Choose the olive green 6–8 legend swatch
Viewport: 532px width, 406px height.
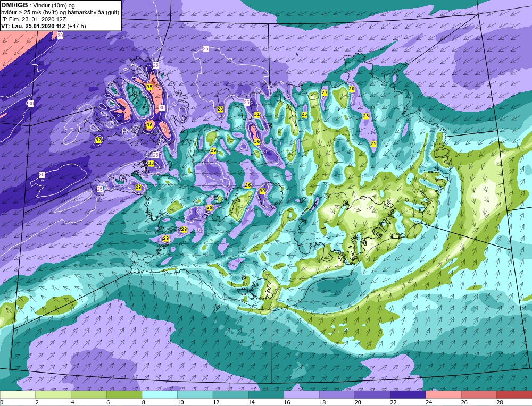click(124, 394)
